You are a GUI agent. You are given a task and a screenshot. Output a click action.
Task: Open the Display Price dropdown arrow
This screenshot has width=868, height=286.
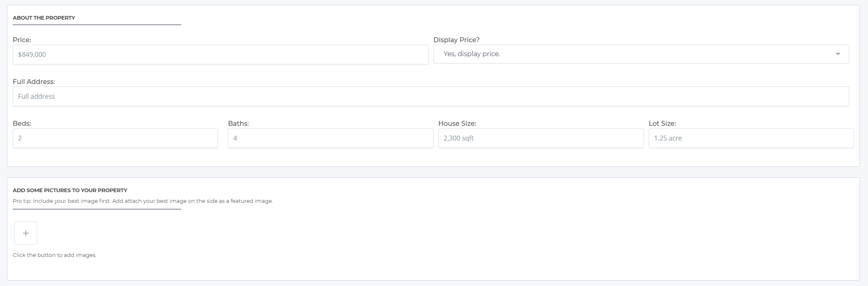(838, 54)
